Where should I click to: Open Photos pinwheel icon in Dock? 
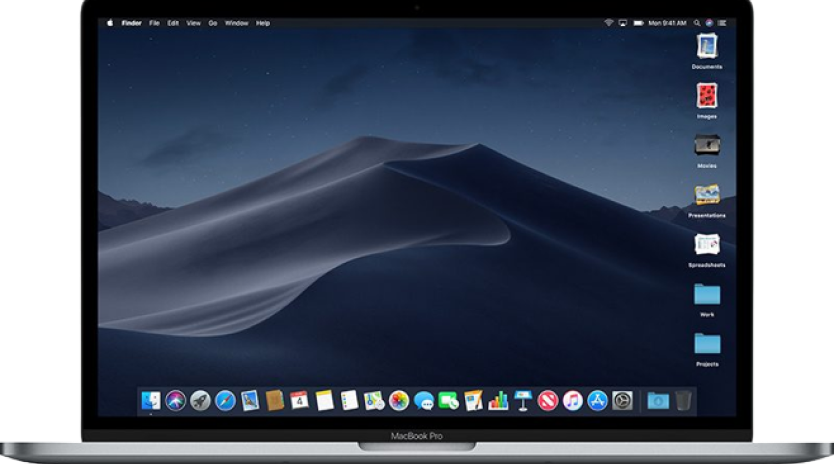[x=398, y=400]
